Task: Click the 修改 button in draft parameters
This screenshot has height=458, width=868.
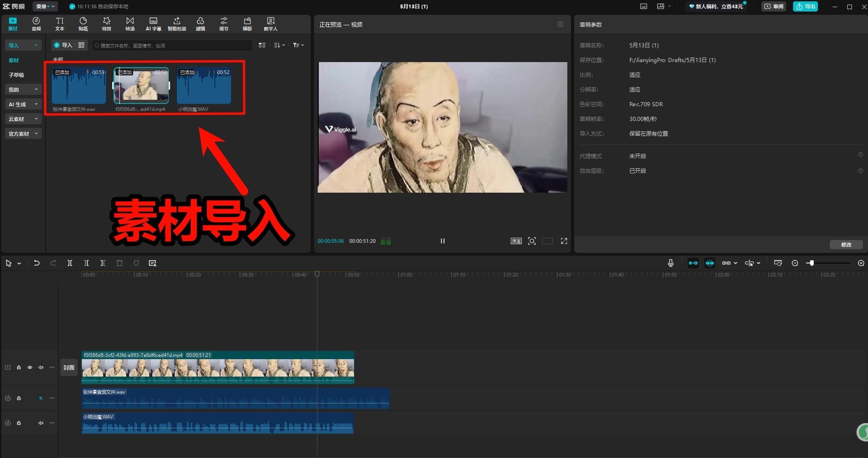Action: point(846,245)
